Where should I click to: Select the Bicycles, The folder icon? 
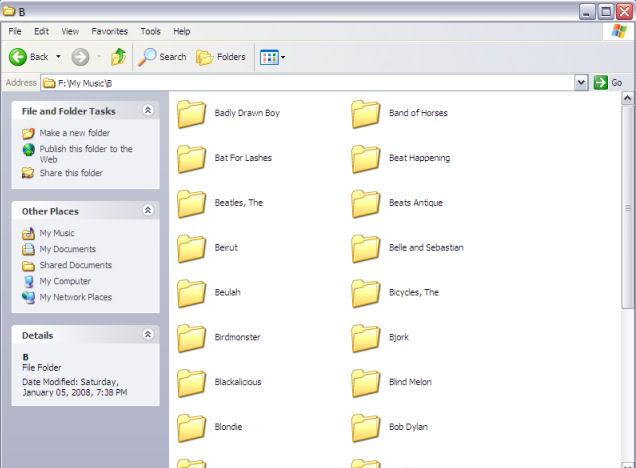click(365, 293)
